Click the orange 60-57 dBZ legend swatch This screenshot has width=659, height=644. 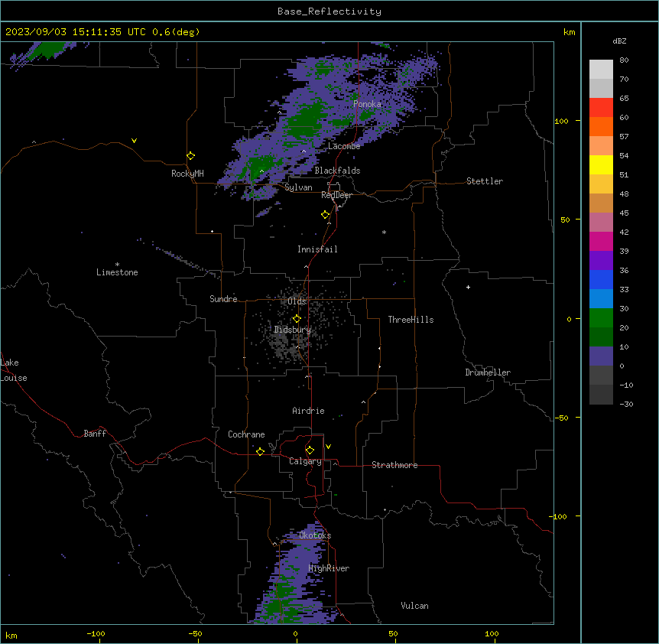point(601,126)
